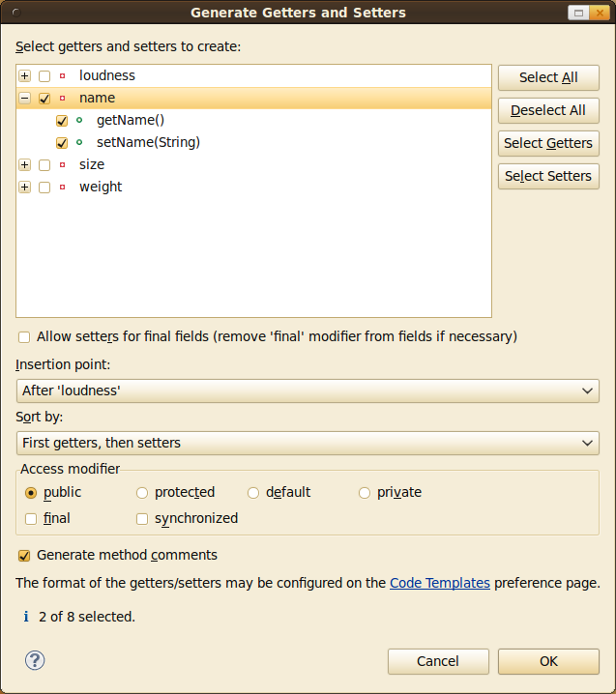Click the red field icon beside weight
The image size is (616, 694).
coord(63,187)
